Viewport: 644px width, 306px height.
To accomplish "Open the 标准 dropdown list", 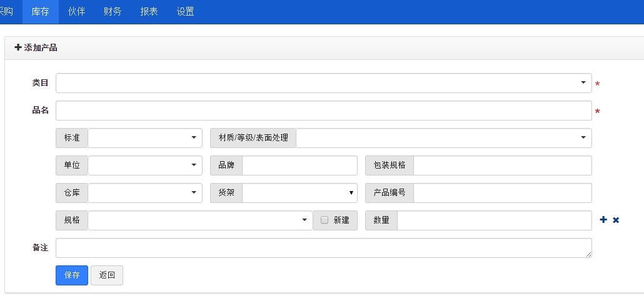I will (145, 138).
